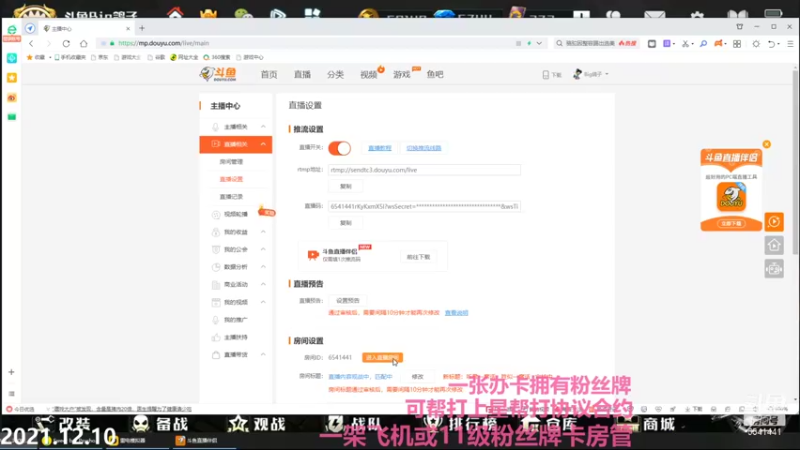The width and height of the screenshot is (800, 450).
Task: Click the orange game controller extension icon
Action: tap(719, 44)
